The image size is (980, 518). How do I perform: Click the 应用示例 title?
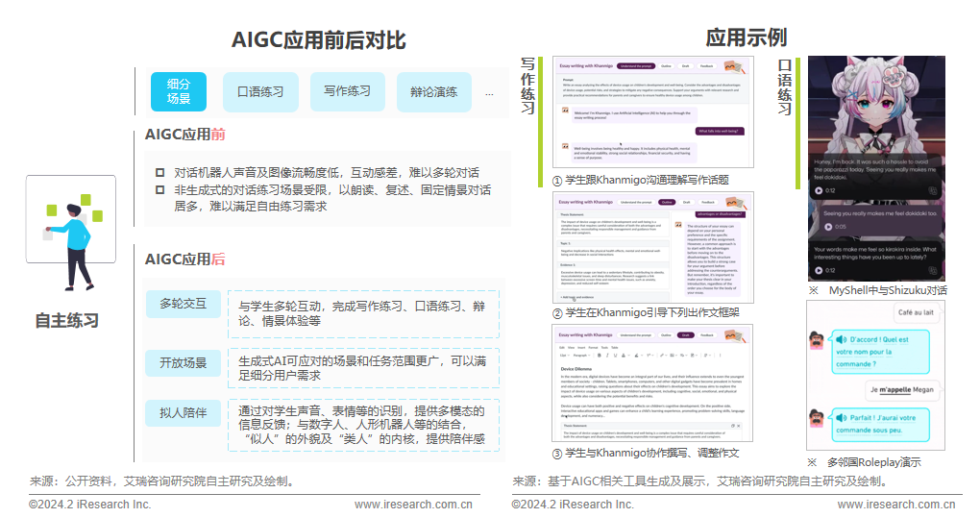tap(747, 37)
